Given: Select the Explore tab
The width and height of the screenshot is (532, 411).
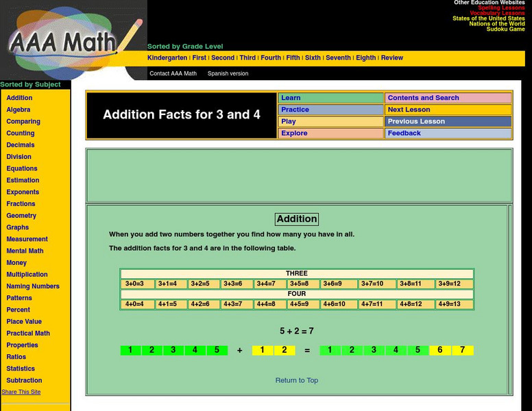Looking at the screenshot, I should point(331,134).
